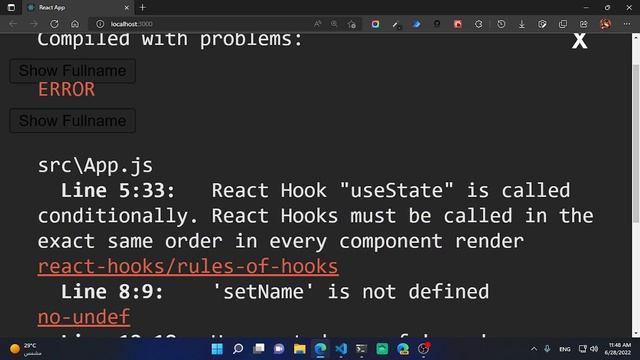Switch the ENG input language
Screen dimensions: 640x360
coord(565,349)
